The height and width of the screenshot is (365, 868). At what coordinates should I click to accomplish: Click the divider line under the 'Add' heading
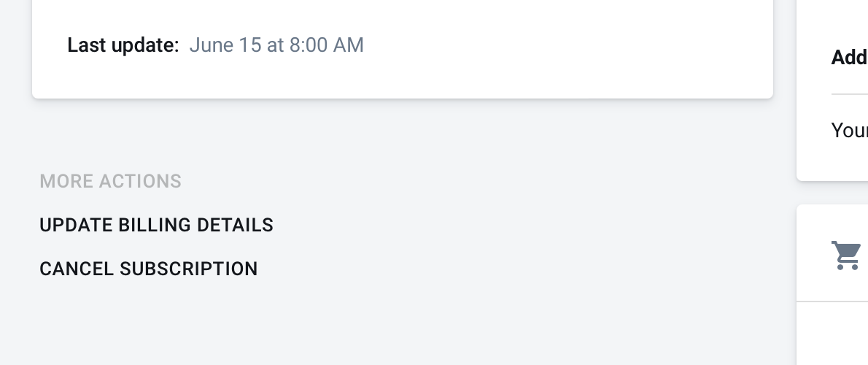[849, 94]
